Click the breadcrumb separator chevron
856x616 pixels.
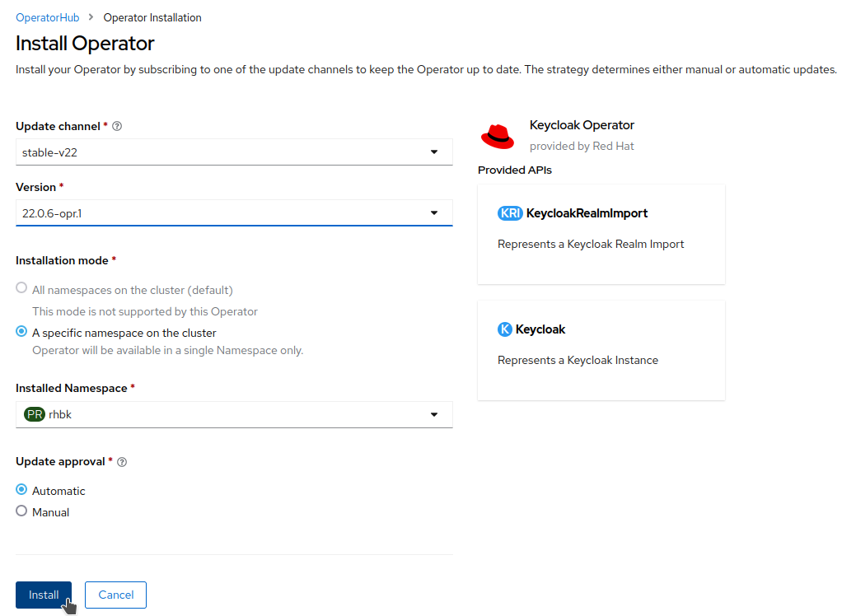[x=91, y=17]
